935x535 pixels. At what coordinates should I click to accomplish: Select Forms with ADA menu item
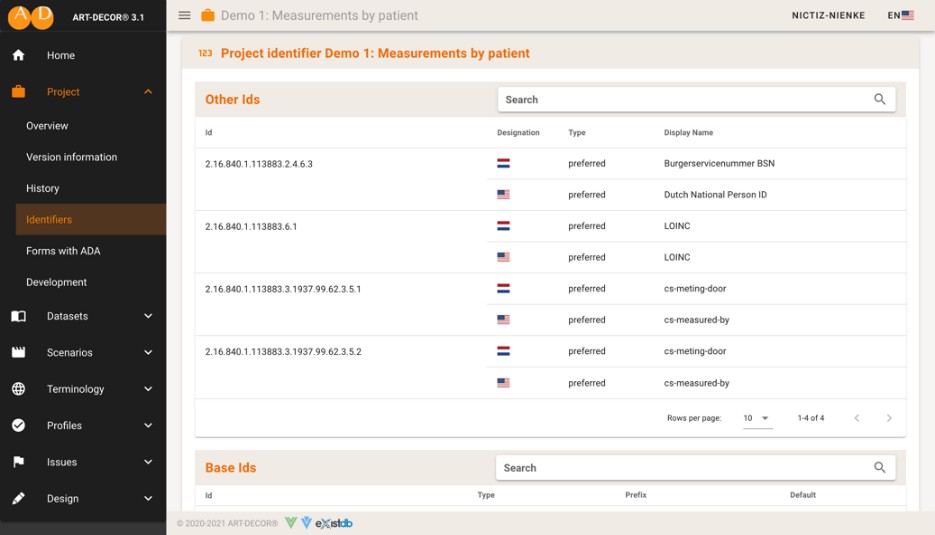click(x=63, y=251)
